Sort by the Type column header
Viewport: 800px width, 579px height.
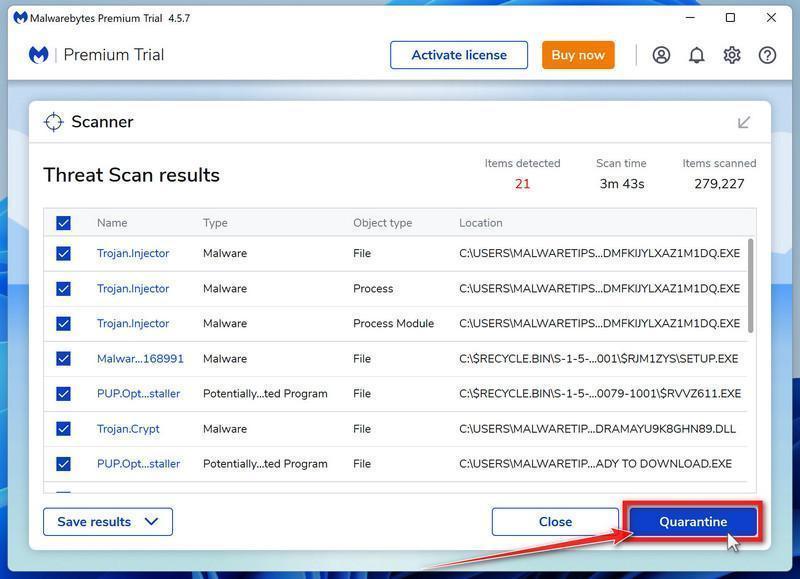(x=215, y=223)
